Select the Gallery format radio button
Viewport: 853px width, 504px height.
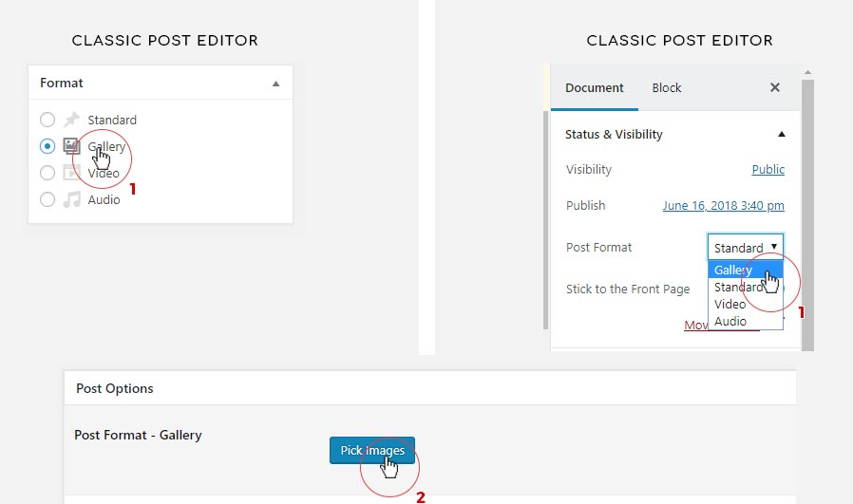47,146
